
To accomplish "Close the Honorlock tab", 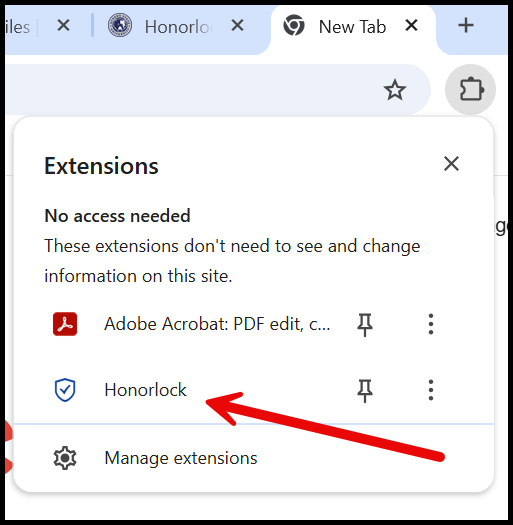I will click(237, 25).
